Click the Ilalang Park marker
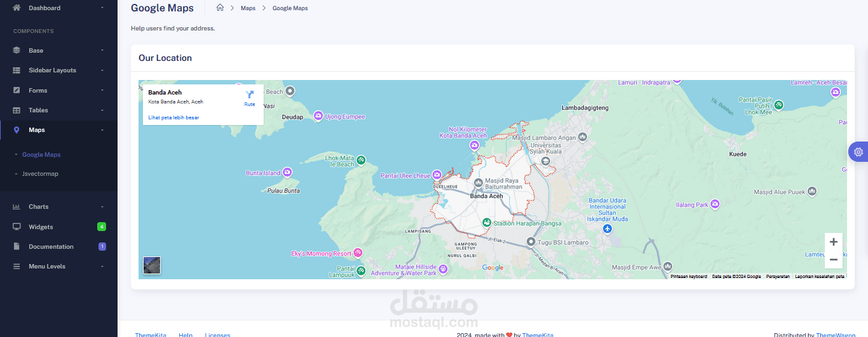 click(715, 204)
